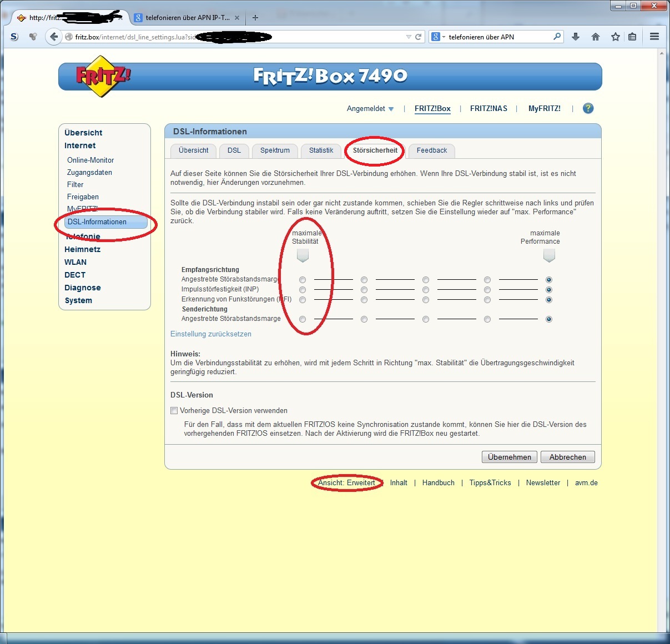Enable Vorherige DSL-Version verwenden checkbox
The width and height of the screenshot is (670, 644).
tap(174, 411)
